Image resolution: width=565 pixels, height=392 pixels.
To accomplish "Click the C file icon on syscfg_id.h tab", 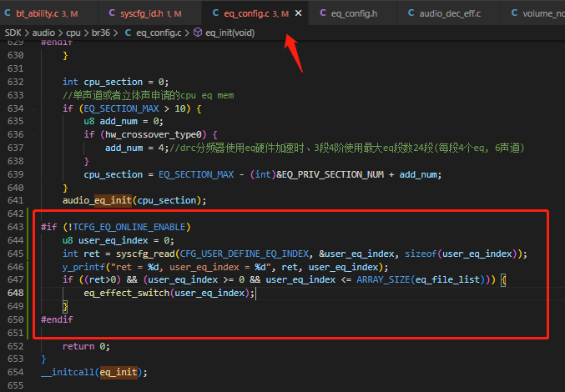I will tap(112, 13).
